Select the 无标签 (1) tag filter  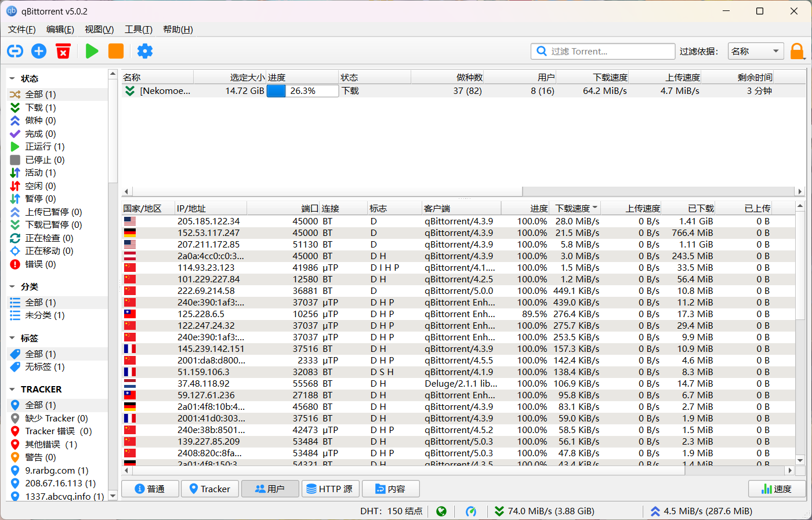pos(58,367)
